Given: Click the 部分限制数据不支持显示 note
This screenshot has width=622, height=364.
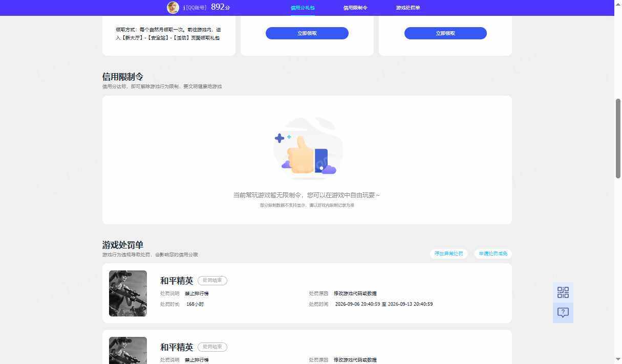Looking at the screenshot, I should coord(307,205).
